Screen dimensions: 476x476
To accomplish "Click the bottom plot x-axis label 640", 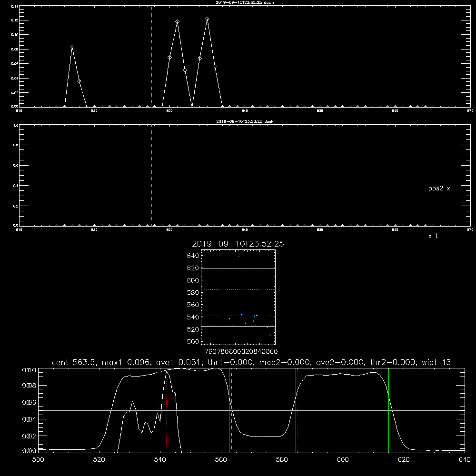I will coord(465,460).
